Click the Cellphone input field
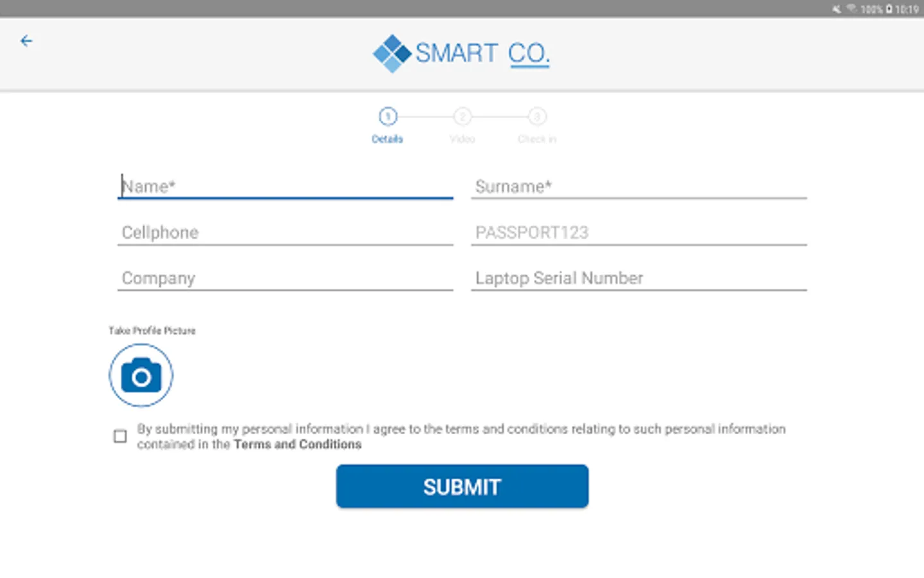This screenshot has height=578, width=924. tap(285, 232)
